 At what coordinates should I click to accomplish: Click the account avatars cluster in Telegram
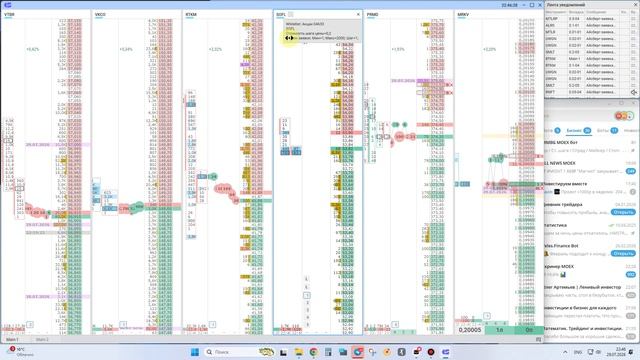click(624, 116)
